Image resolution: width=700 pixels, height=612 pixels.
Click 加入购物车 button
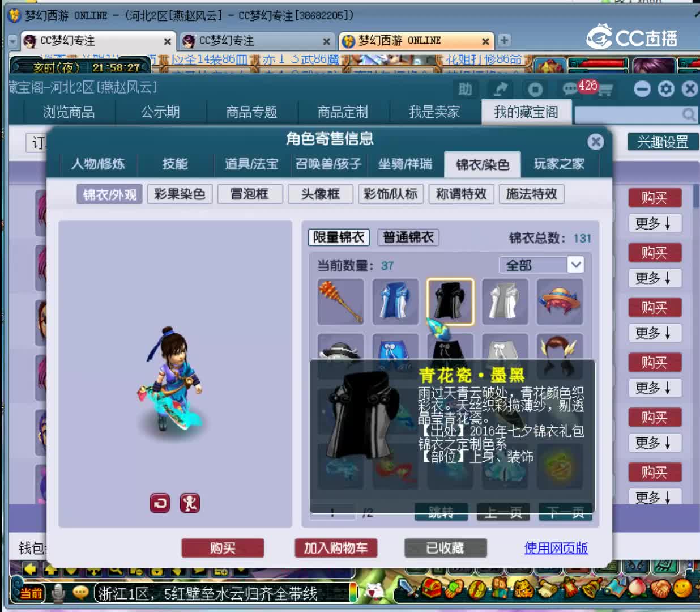[336, 548]
